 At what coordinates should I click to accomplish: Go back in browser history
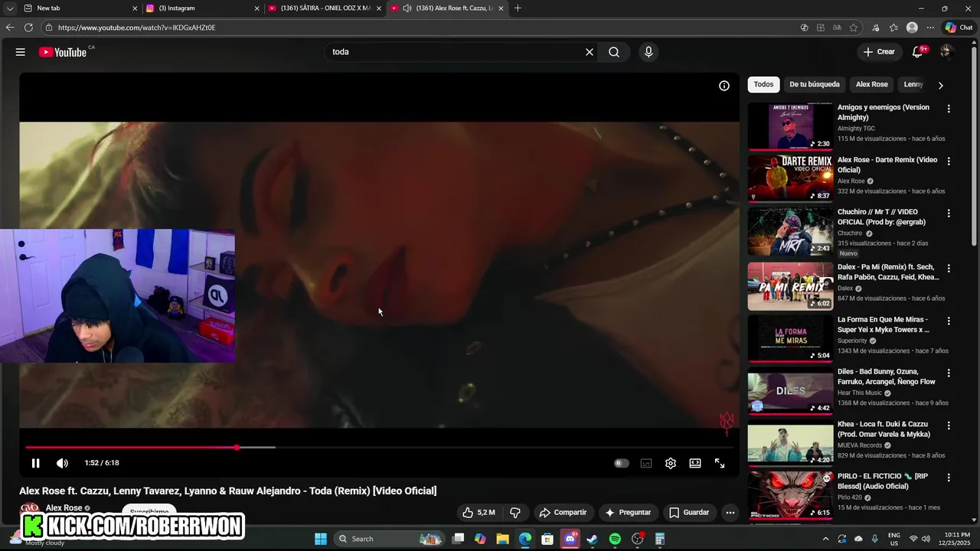coord(10,28)
